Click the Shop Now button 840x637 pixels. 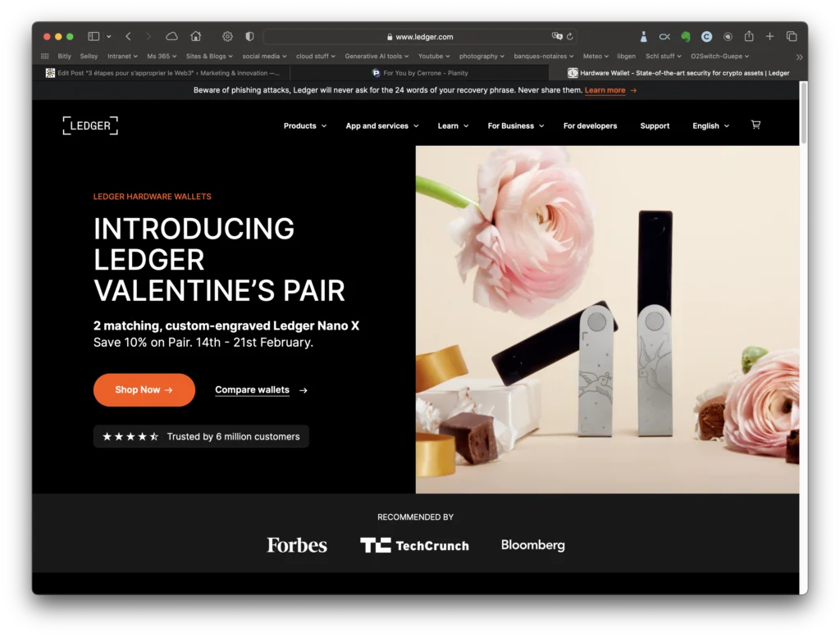coord(144,389)
